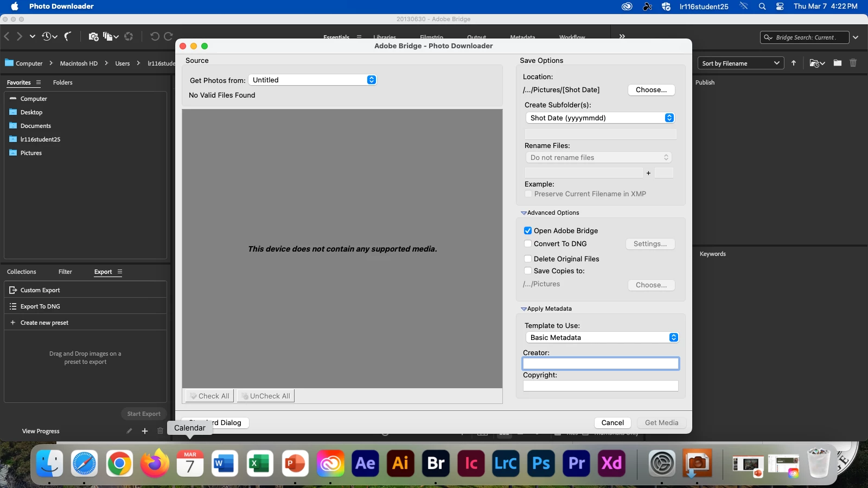Click rotate clockwise icon in Bridge
Screen dimensions: 868x488
pyautogui.click(x=168, y=36)
